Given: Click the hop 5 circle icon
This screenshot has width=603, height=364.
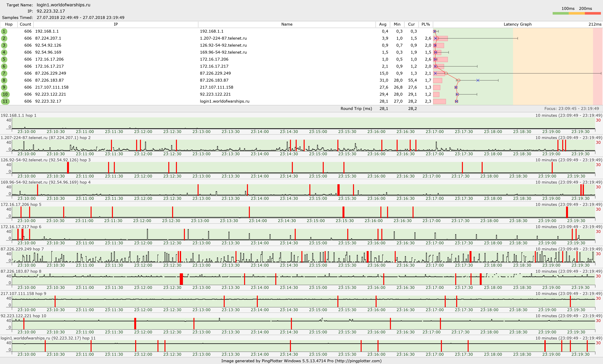Looking at the screenshot, I should (4, 59).
